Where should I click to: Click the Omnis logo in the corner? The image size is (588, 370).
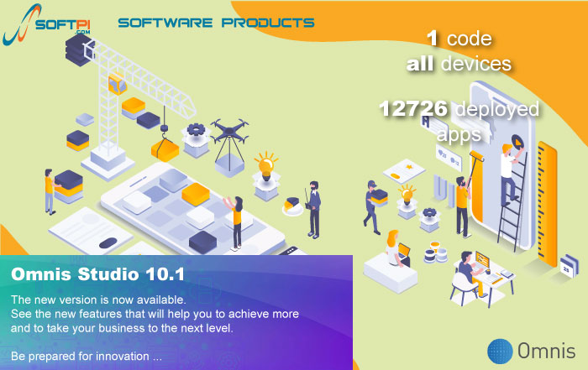pos(532,351)
